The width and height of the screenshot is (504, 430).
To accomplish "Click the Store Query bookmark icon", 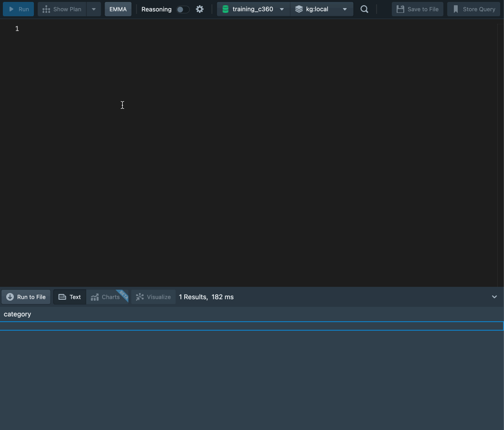I will click(x=455, y=9).
